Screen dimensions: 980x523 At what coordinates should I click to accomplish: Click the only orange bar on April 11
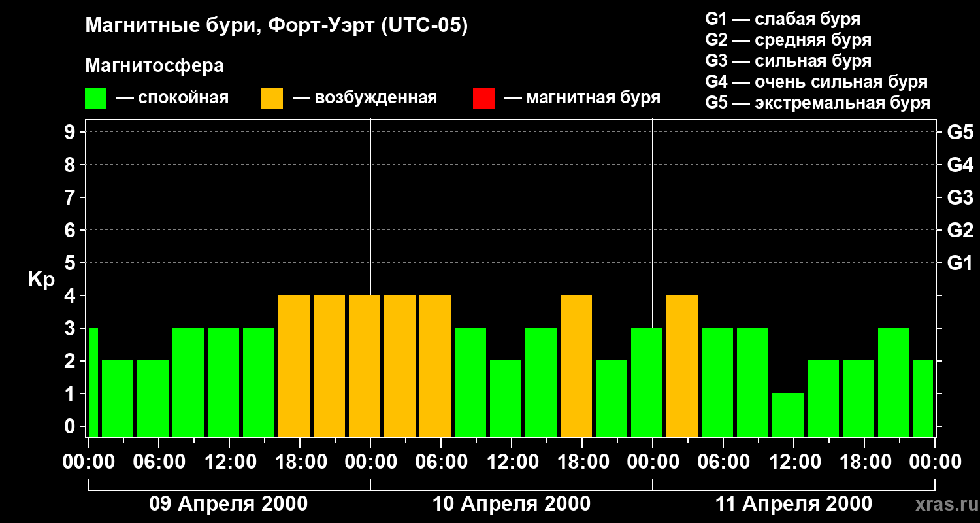coord(682,366)
